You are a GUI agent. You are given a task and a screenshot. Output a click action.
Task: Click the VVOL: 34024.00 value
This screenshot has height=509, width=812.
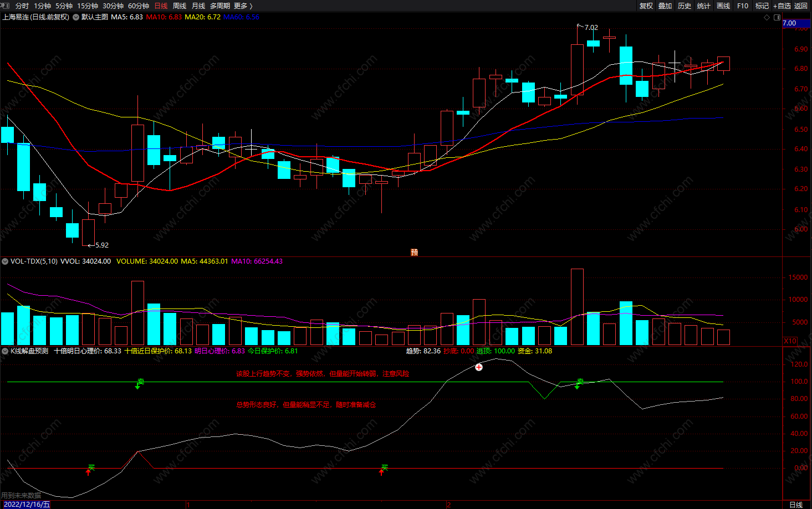point(85,261)
